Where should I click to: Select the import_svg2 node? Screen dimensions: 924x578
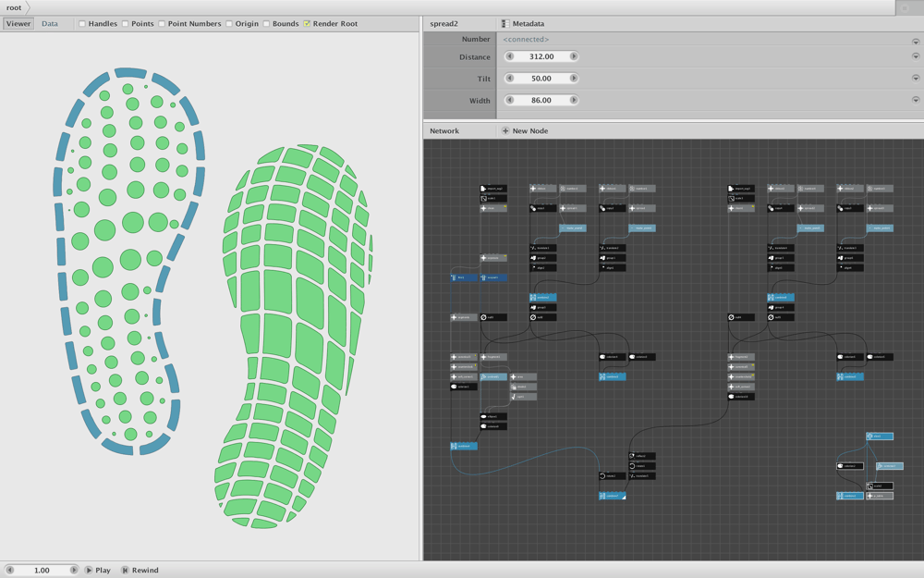[x=493, y=188]
